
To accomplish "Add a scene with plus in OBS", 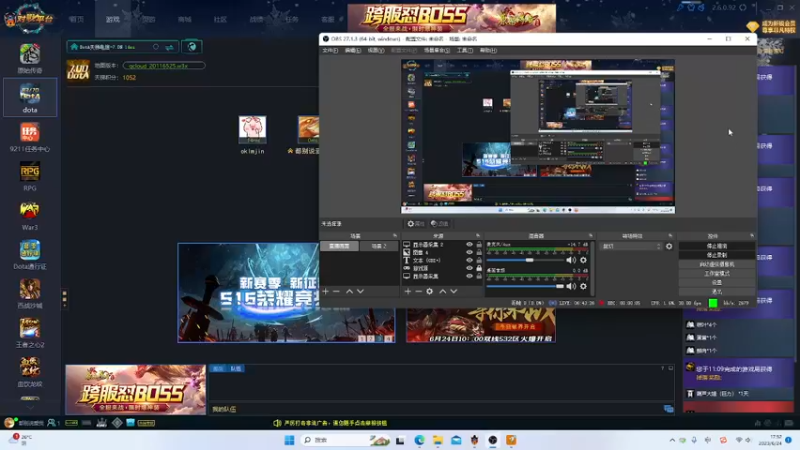I will (326, 291).
